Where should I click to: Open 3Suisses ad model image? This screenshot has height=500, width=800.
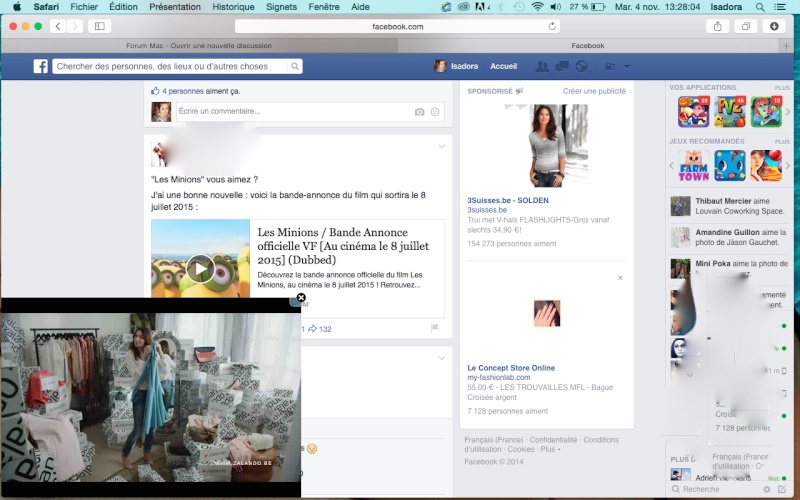coord(546,146)
